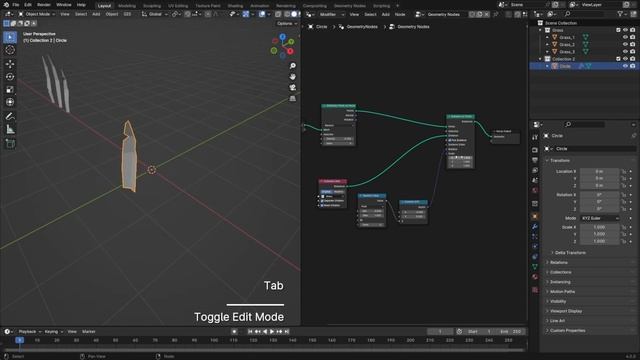This screenshot has width=640, height=360.
Task: Uncheck the Grass collection exclude checkbox
Action: (618, 30)
